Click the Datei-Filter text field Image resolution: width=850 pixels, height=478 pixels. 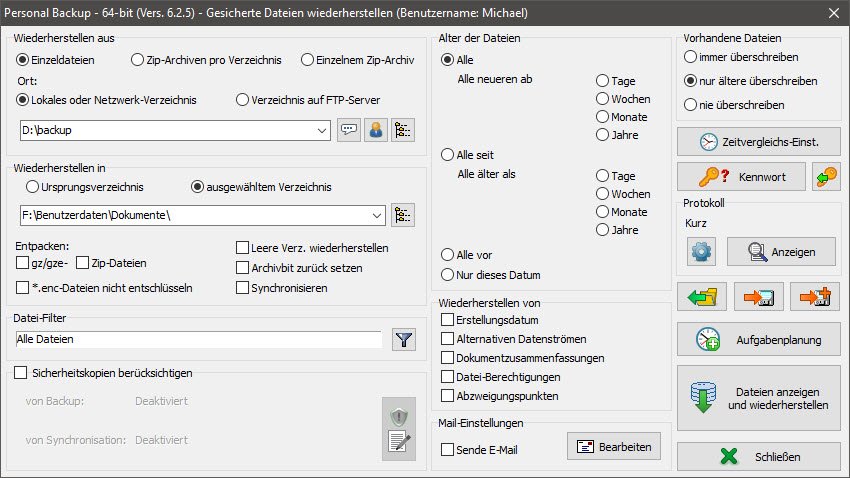click(x=198, y=340)
